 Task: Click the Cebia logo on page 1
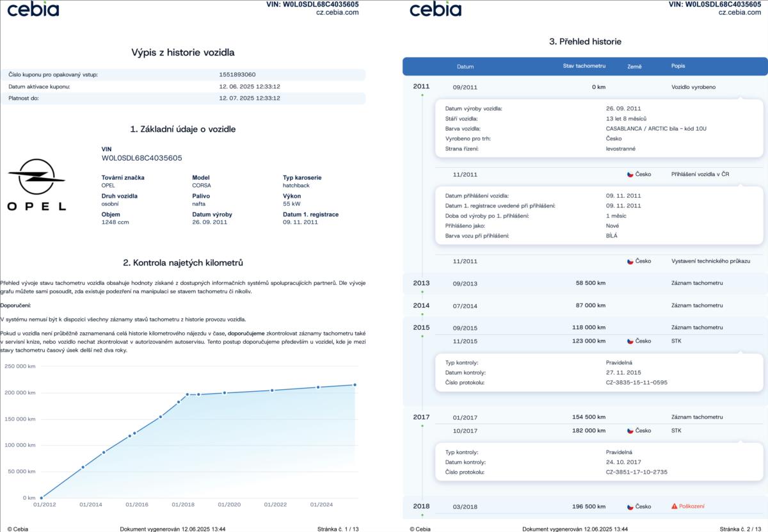coord(33,9)
